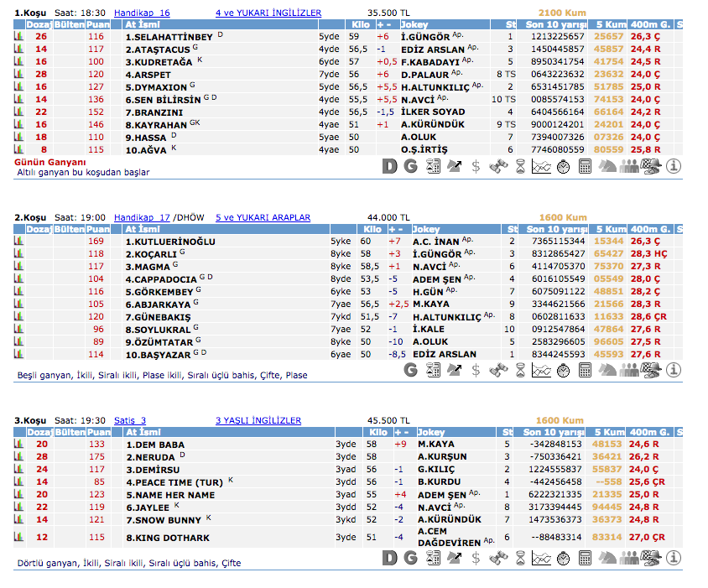Open the hourglass icon in race 2 toolbar

[x=520, y=370]
